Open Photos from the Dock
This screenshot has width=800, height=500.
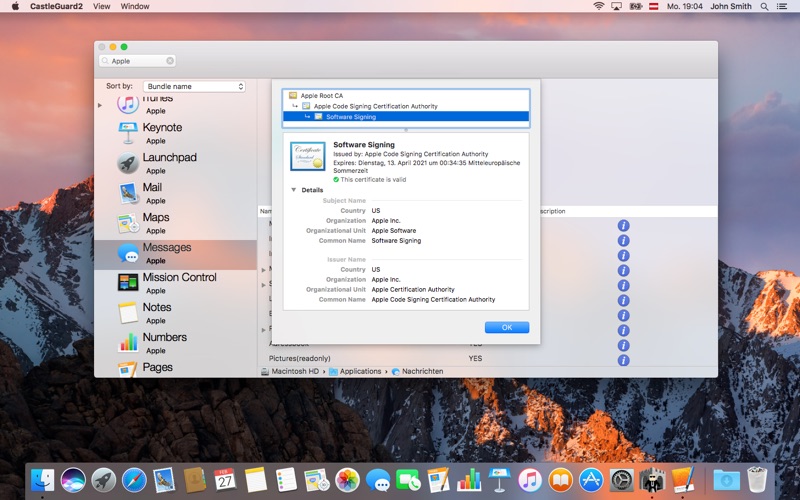point(347,480)
